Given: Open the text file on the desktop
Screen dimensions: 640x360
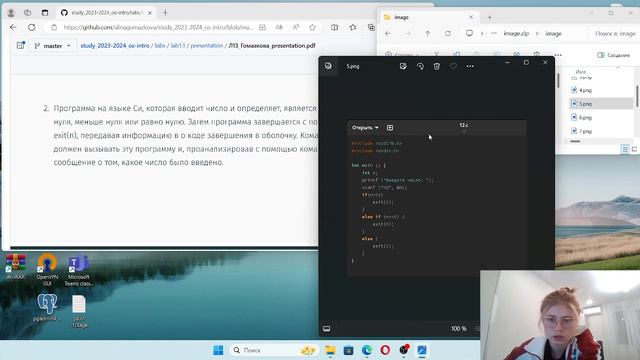Looking at the screenshot, I should pyautogui.click(x=79, y=311).
